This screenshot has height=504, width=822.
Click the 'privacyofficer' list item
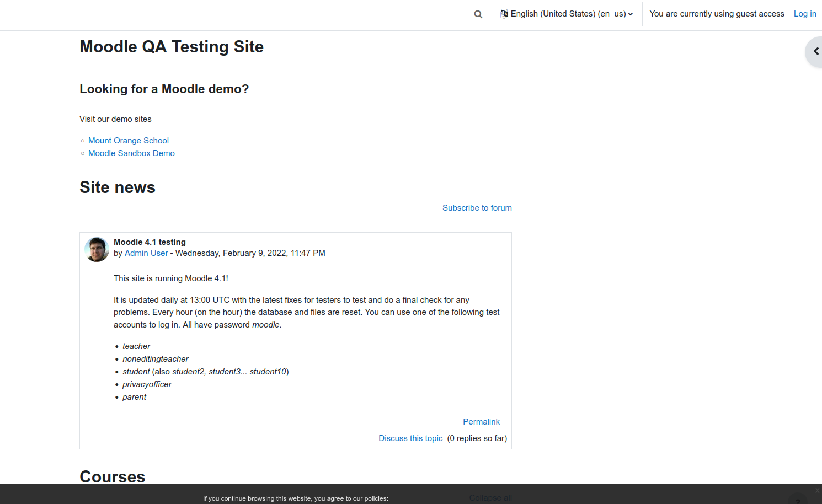pyautogui.click(x=147, y=384)
